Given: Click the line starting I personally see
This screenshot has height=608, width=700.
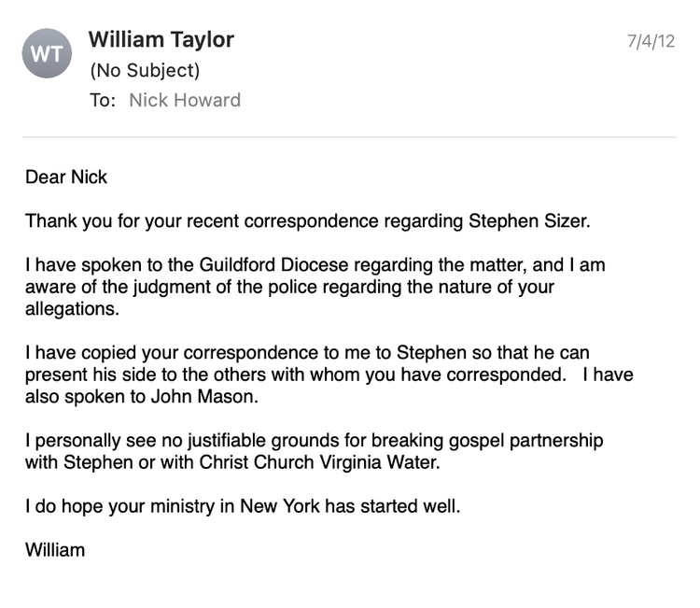Looking at the screenshot, I should [x=315, y=441].
